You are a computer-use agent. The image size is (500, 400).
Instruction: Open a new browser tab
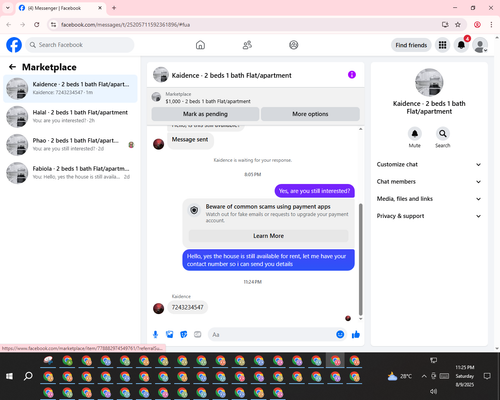point(114,8)
